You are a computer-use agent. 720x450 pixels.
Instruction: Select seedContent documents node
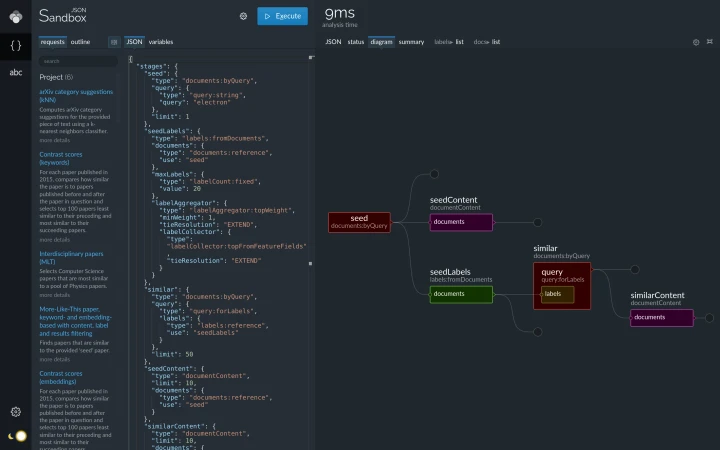(x=461, y=222)
